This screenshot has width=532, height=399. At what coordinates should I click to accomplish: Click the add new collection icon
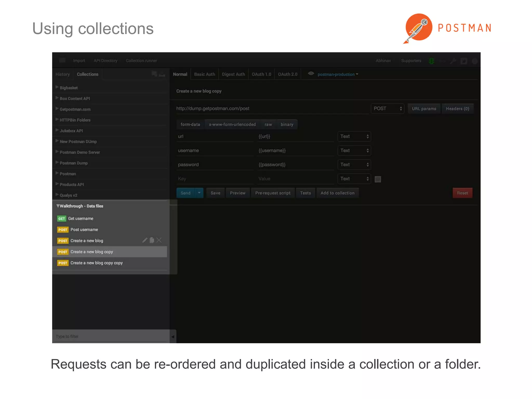(x=154, y=74)
